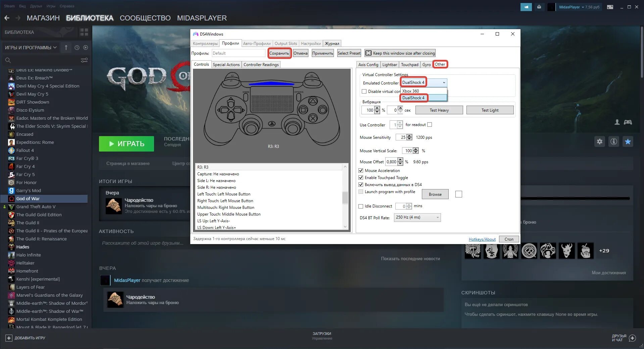Open the DS4 BT Poll Rate dropdown
644x349 pixels.
coord(417,217)
